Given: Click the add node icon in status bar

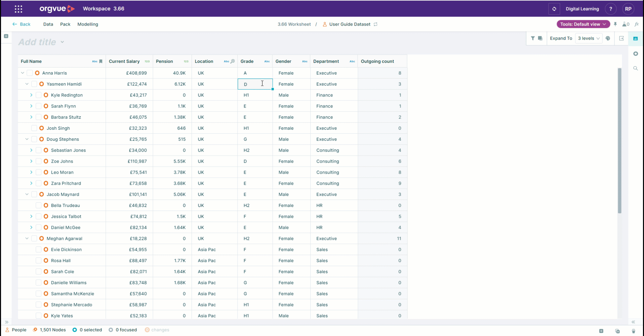Looking at the screenshot, I should click(x=601, y=331).
